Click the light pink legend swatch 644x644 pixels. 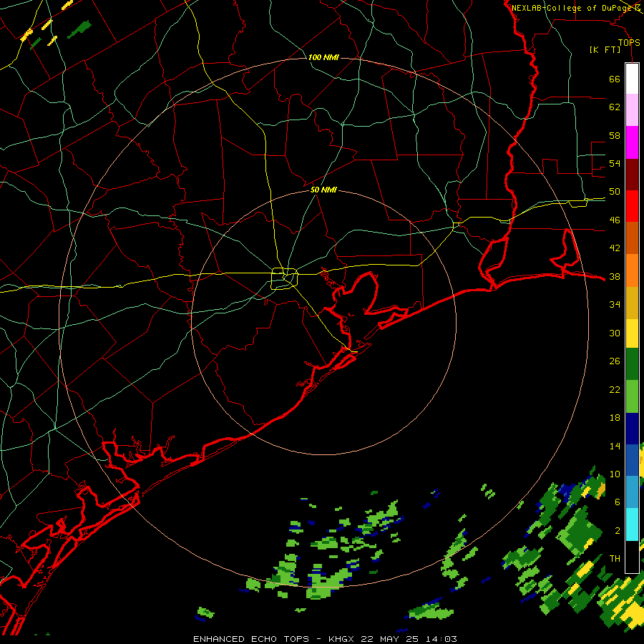click(632, 110)
